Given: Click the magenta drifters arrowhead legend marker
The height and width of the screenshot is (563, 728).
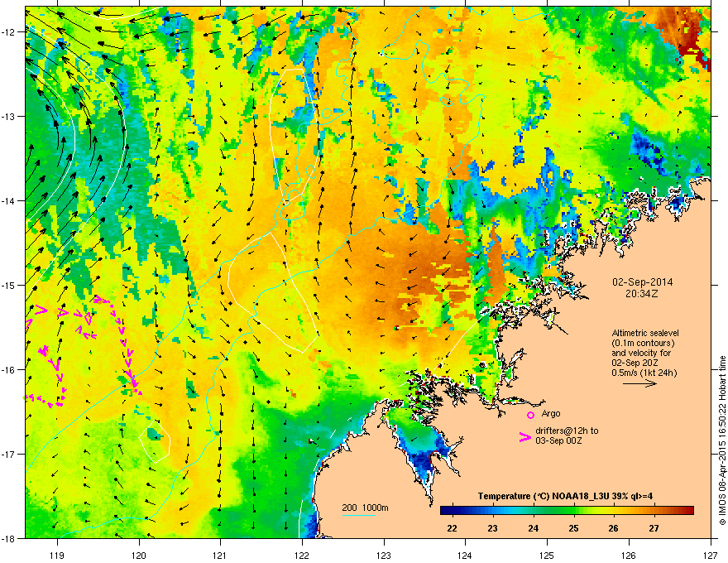Looking at the screenshot, I should pos(525,437).
